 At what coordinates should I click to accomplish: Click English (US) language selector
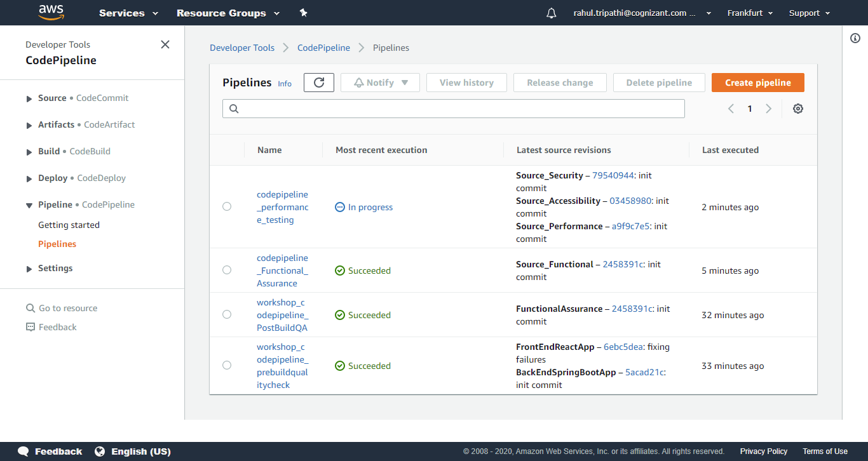point(141,451)
